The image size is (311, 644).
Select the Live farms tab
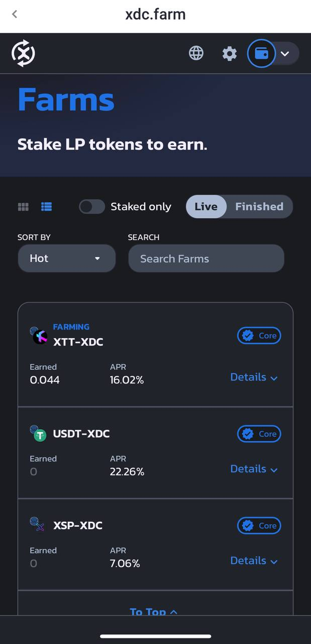(206, 207)
